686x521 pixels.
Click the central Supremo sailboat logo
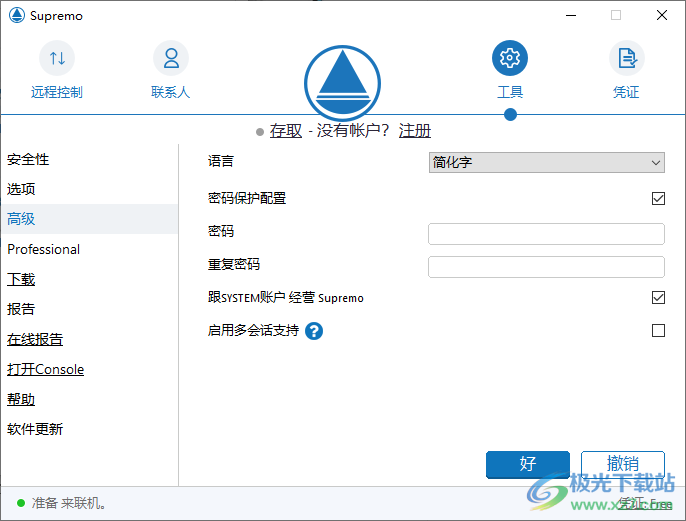point(343,83)
